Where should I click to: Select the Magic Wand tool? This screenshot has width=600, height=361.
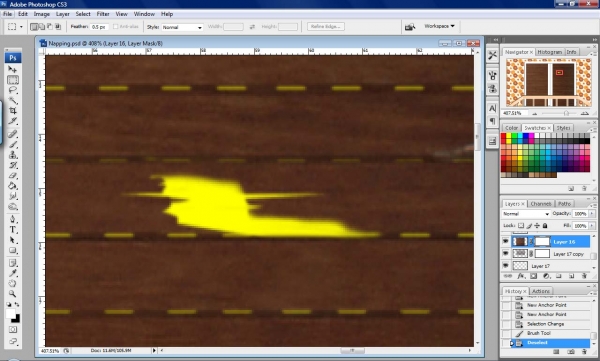point(13,101)
